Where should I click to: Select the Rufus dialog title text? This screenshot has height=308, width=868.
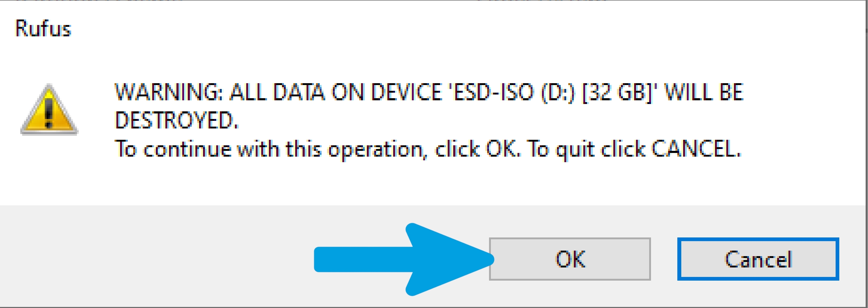click(x=43, y=28)
